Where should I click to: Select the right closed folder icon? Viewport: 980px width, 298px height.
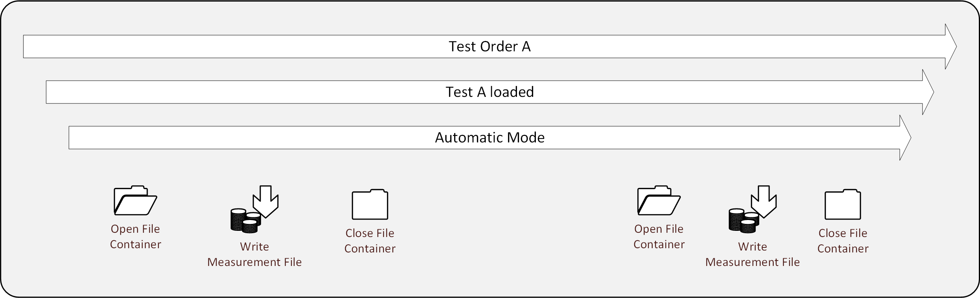pyautogui.click(x=843, y=205)
